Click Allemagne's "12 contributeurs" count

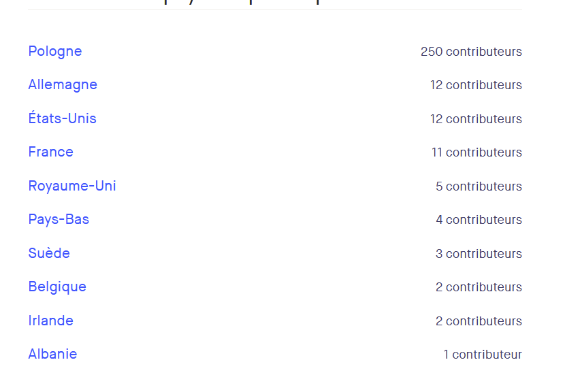[476, 85]
